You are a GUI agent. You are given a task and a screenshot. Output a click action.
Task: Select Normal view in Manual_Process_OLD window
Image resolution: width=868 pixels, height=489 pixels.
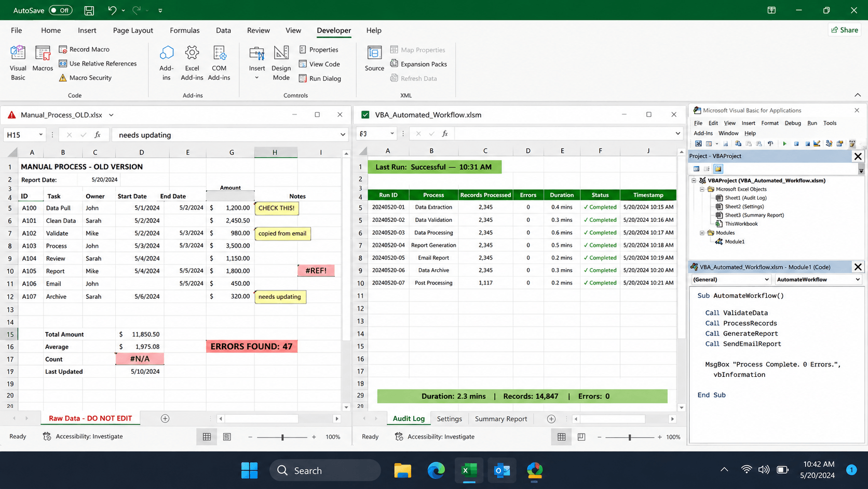(207, 437)
